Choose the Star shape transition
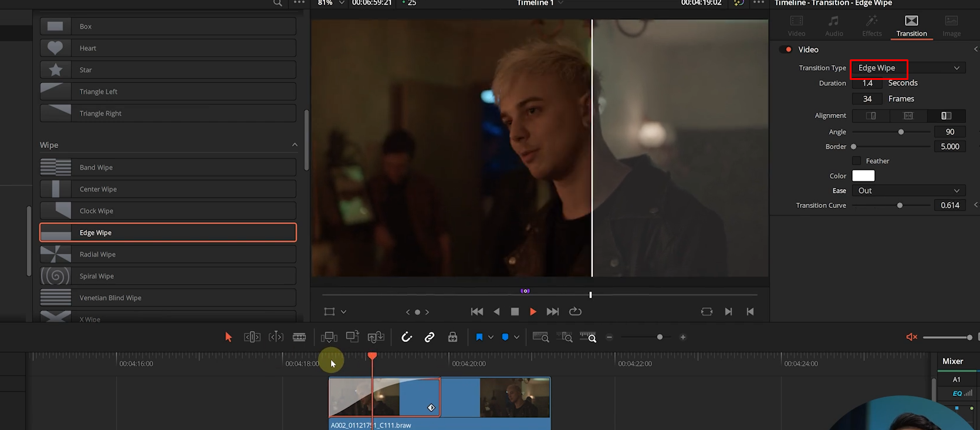The width and height of the screenshot is (980, 430). click(x=168, y=70)
